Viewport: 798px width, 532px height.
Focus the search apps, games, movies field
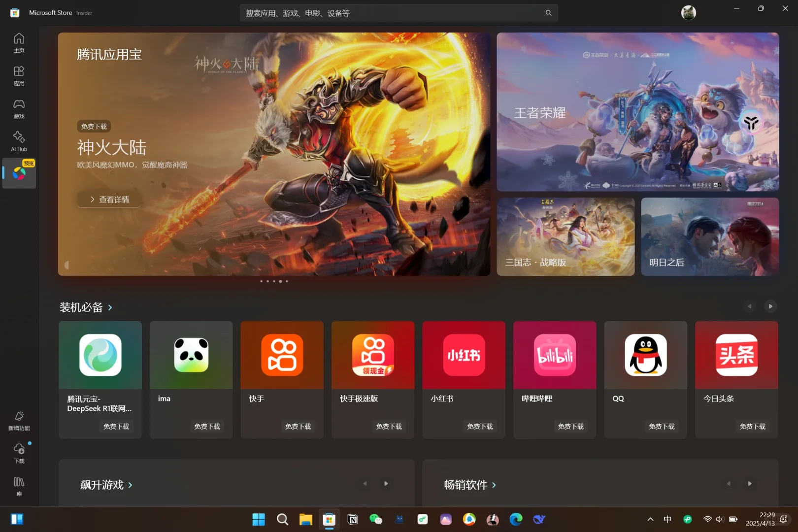(399, 13)
